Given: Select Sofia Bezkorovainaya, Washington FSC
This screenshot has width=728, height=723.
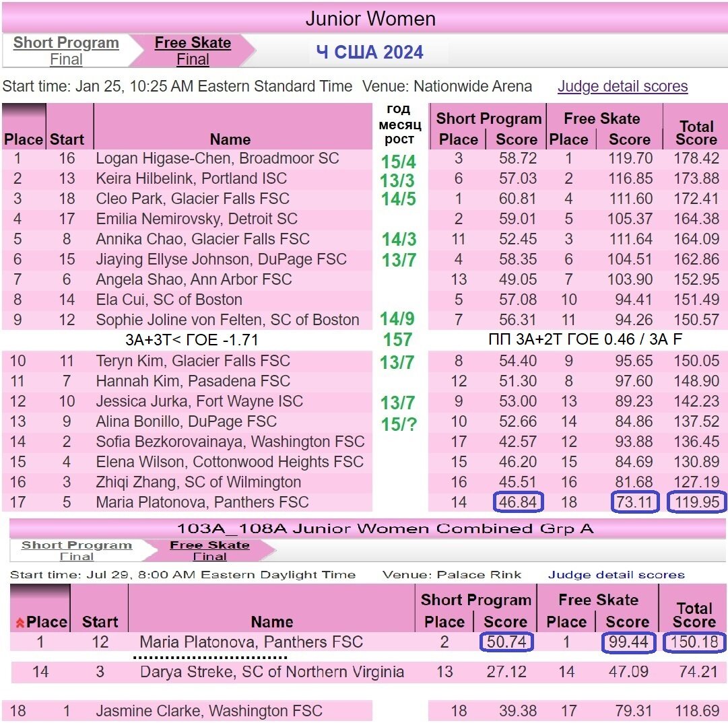Looking at the screenshot, I should [230, 442].
